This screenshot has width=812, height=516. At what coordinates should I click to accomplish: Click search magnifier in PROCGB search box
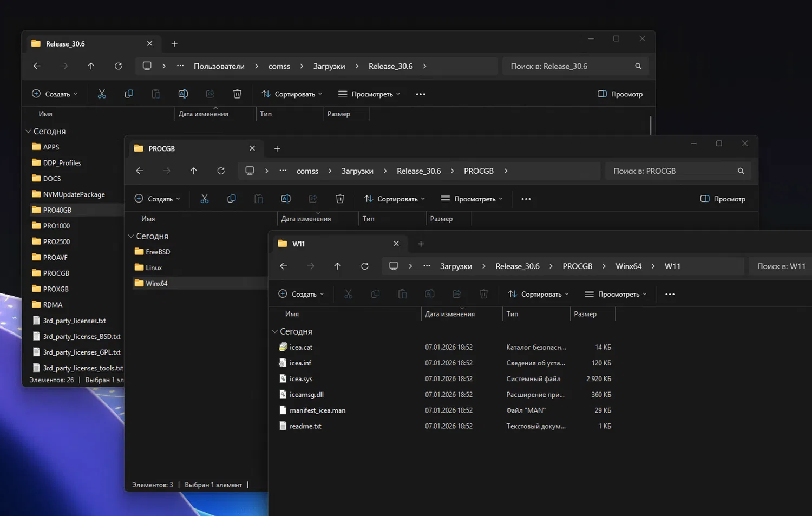(741, 171)
